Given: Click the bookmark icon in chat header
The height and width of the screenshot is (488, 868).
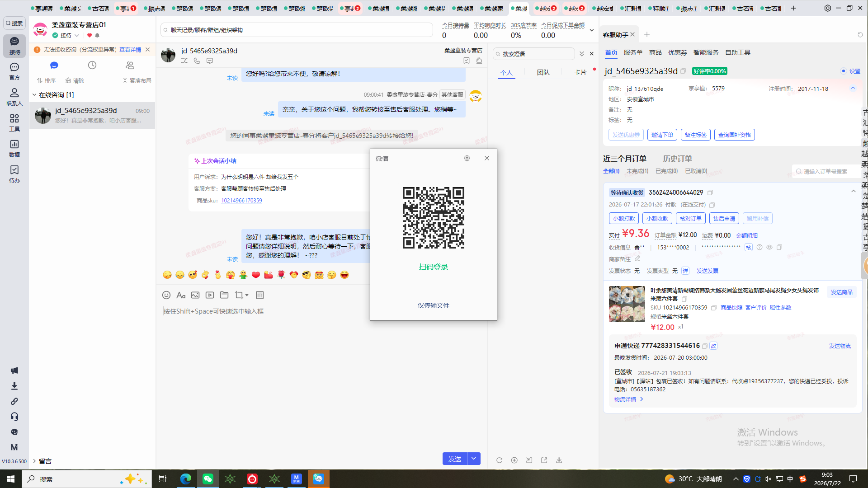Looking at the screenshot, I should point(467,61).
